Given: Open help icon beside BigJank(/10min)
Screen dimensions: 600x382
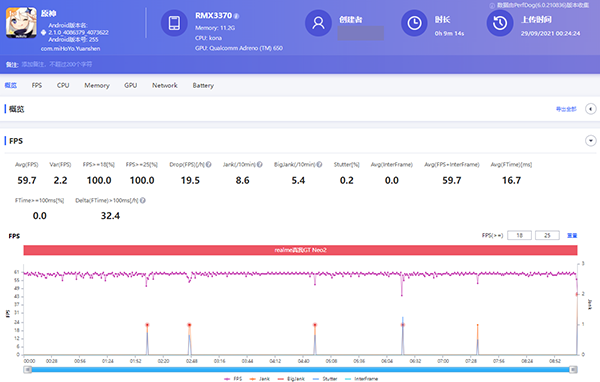Looking at the screenshot, I should click(x=319, y=165).
